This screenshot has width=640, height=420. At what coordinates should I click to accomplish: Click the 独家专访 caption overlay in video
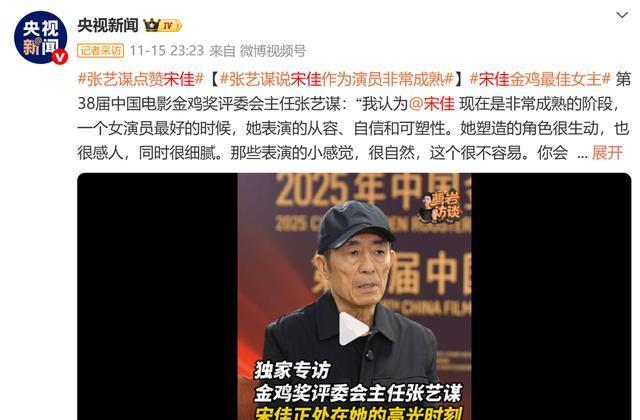[x=292, y=370]
